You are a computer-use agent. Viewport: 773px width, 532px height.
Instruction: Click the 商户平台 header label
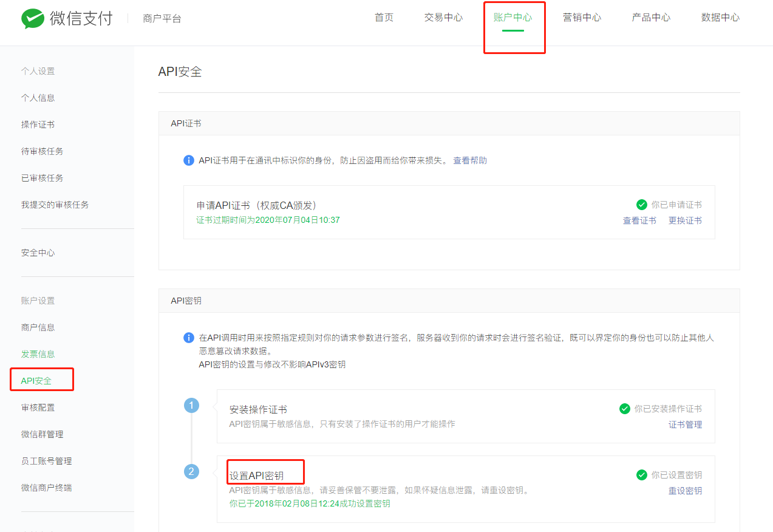(x=162, y=19)
